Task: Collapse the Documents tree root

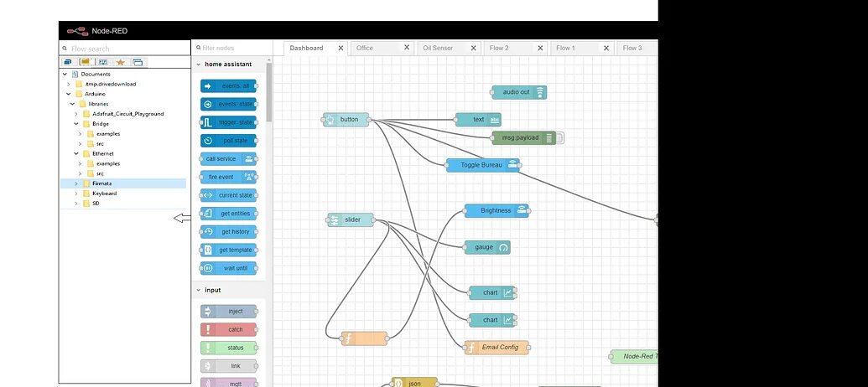Action: point(65,74)
